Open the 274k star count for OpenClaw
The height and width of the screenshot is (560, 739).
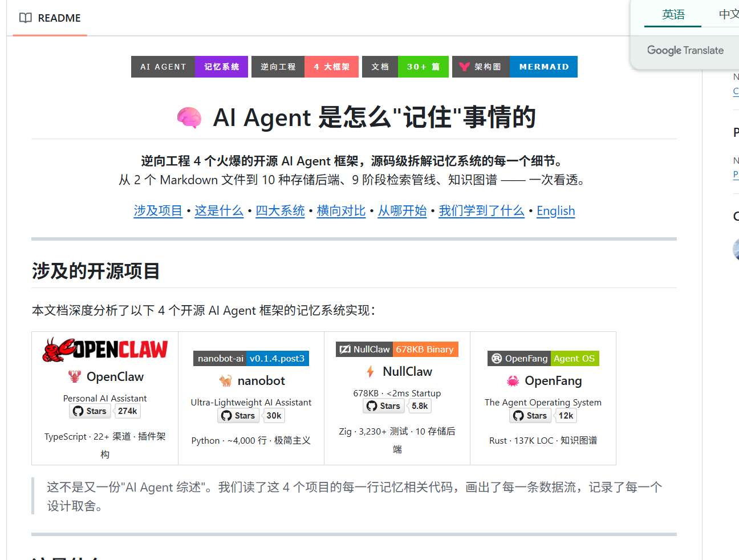click(x=128, y=411)
